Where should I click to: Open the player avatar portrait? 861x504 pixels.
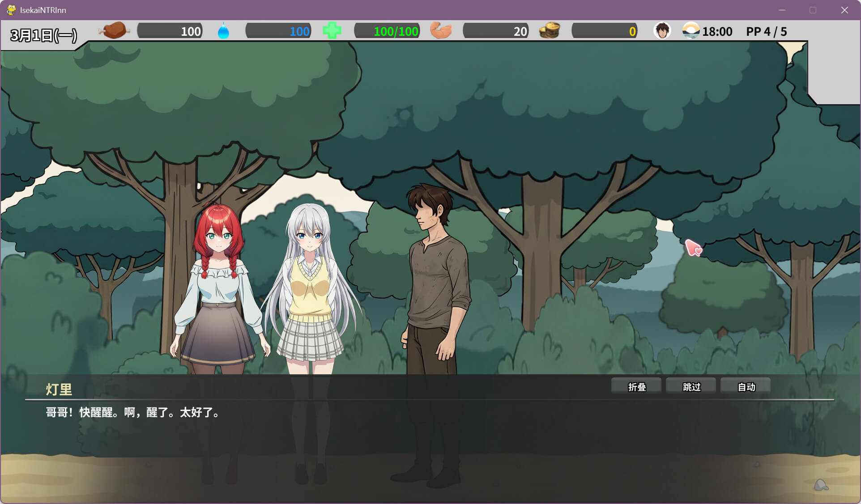coord(662,30)
